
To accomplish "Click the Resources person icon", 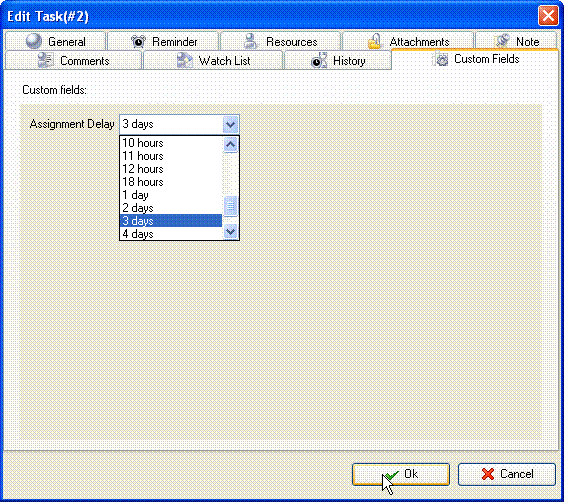I will point(251,41).
